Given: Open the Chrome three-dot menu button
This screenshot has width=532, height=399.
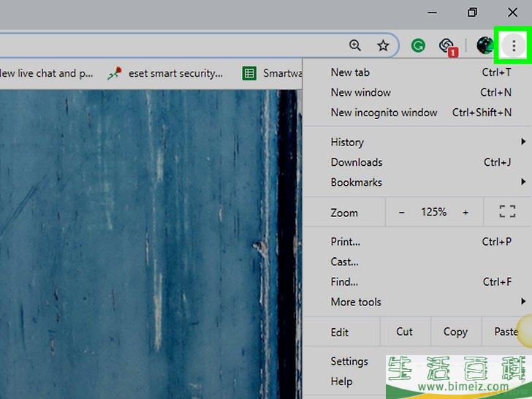Looking at the screenshot, I should (514, 45).
